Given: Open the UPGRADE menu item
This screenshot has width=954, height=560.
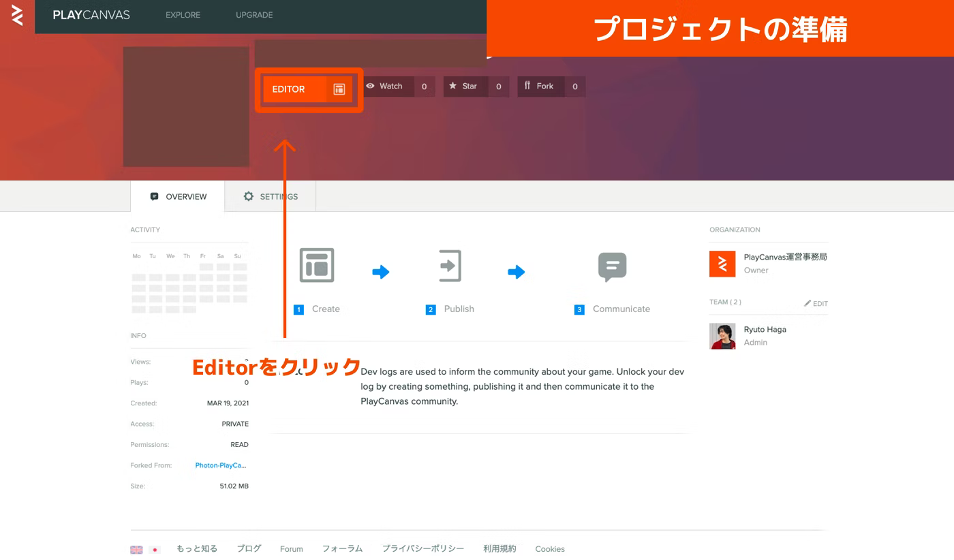Looking at the screenshot, I should pos(254,15).
